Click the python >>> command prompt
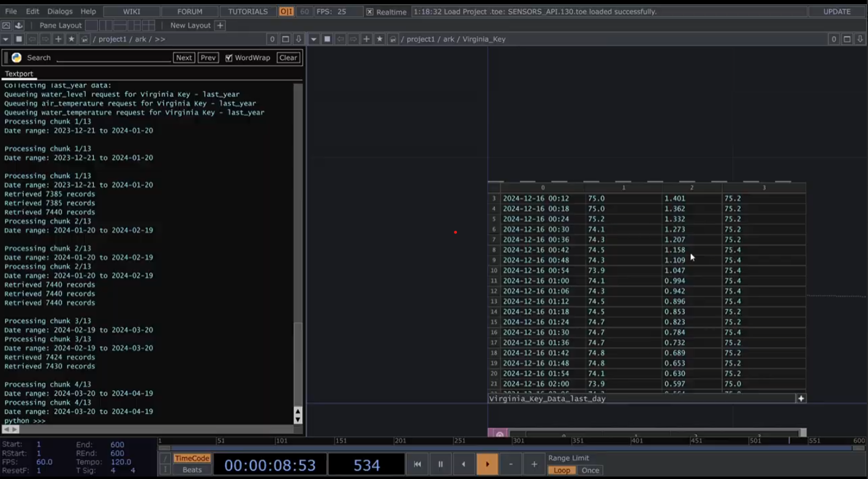 (25, 421)
